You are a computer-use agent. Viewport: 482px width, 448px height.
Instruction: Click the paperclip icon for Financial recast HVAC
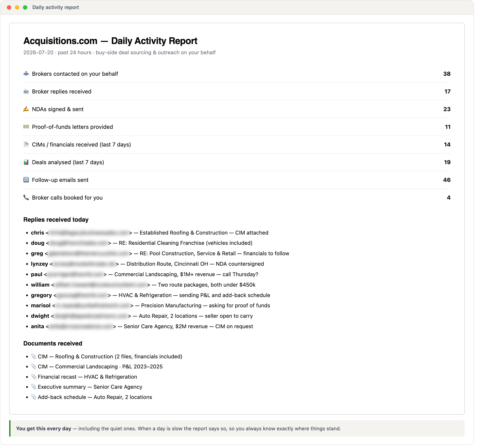[x=34, y=377]
